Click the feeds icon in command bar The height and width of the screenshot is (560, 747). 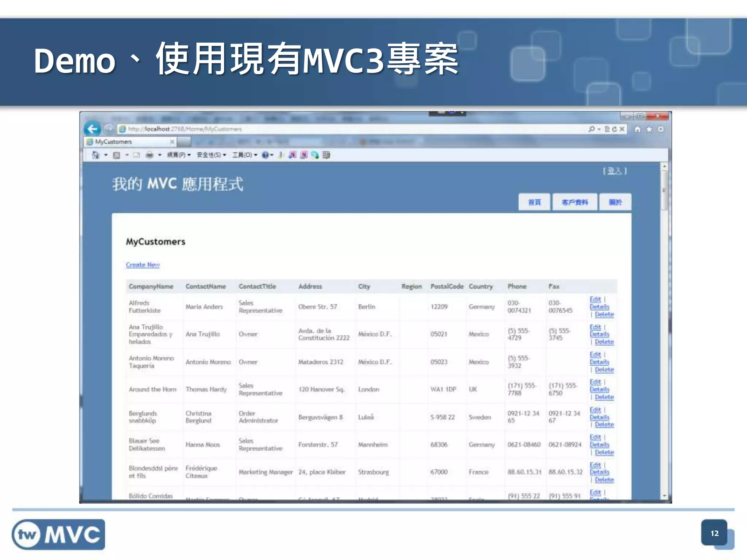pos(116,155)
